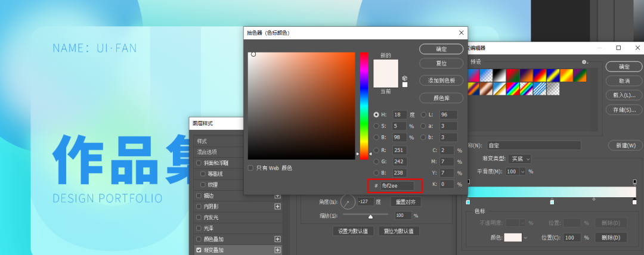Image resolution: width=644 pixels, height=255 pixels.
Task: Open 颜色库 color libraries
Action: [441, 98]
